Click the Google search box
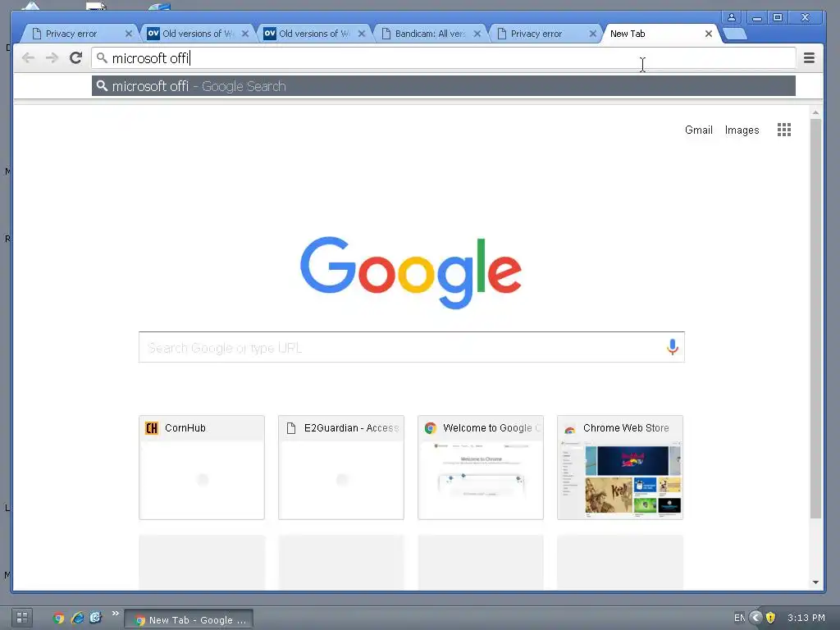840x630 pixels. 412,347
